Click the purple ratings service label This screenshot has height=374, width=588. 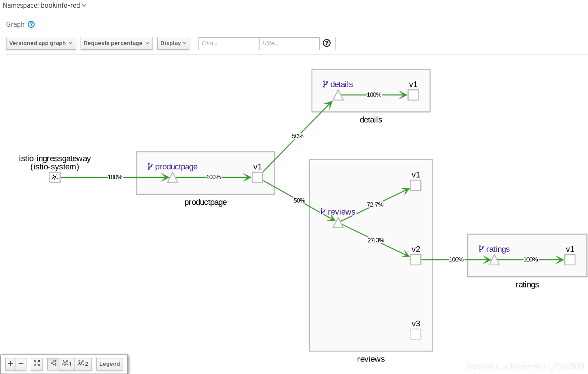point(498,249)
